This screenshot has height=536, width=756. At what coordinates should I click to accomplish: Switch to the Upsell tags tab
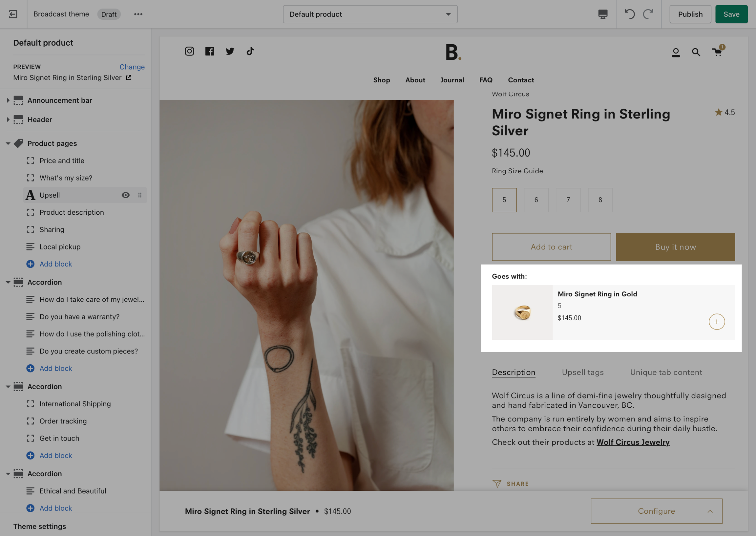pos(582,372)
